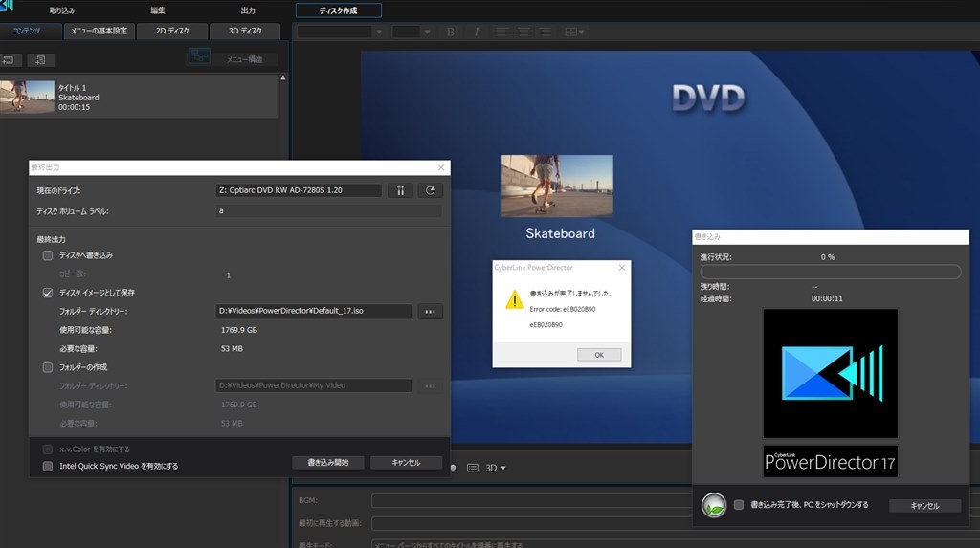Viewport: 980px width, 548px height.
Task: Click the copy count value field
Action: point(228,274)
